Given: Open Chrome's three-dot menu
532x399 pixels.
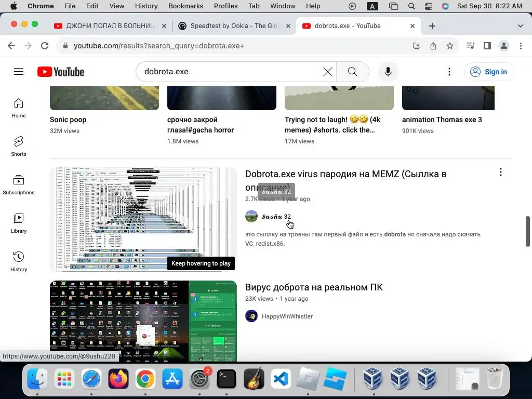Looking at the screenshot, I should pyautogui.click(x=521, y=46).
